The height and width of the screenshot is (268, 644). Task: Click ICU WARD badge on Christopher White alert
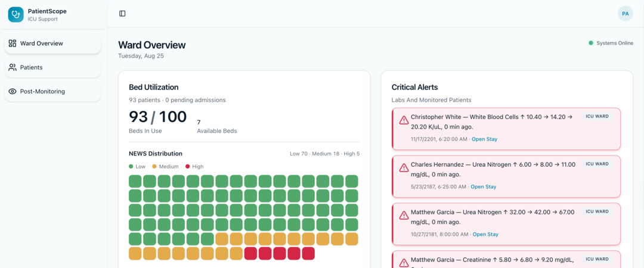(x=597, y=116)
